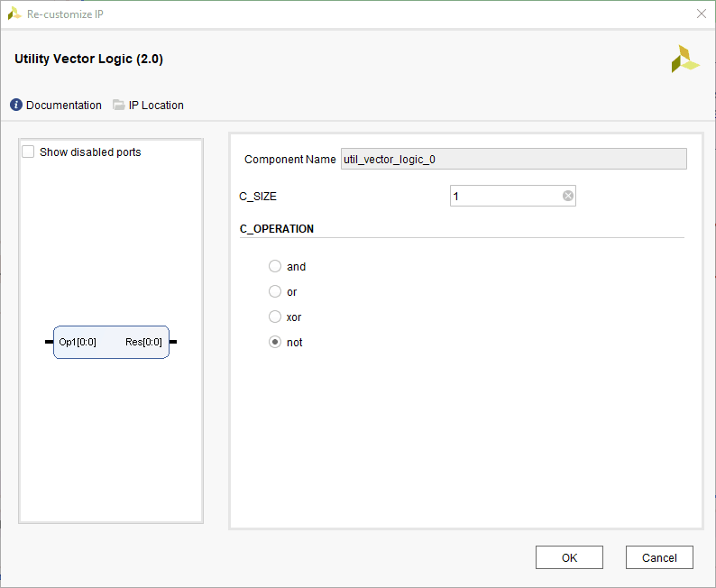Select the Op1[0:0] input port pin
This screenshot has width=716, height=588.
49,342
